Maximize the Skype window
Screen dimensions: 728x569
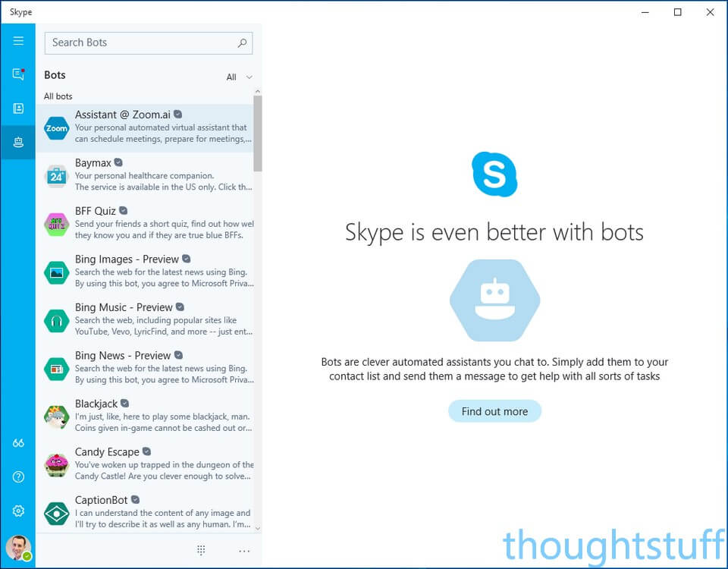click(677, 12)
